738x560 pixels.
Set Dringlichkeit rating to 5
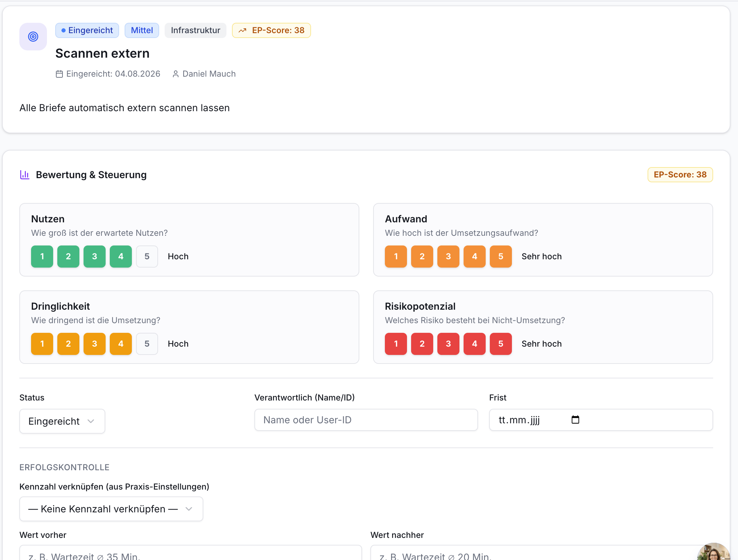click(x=147, y=344)
